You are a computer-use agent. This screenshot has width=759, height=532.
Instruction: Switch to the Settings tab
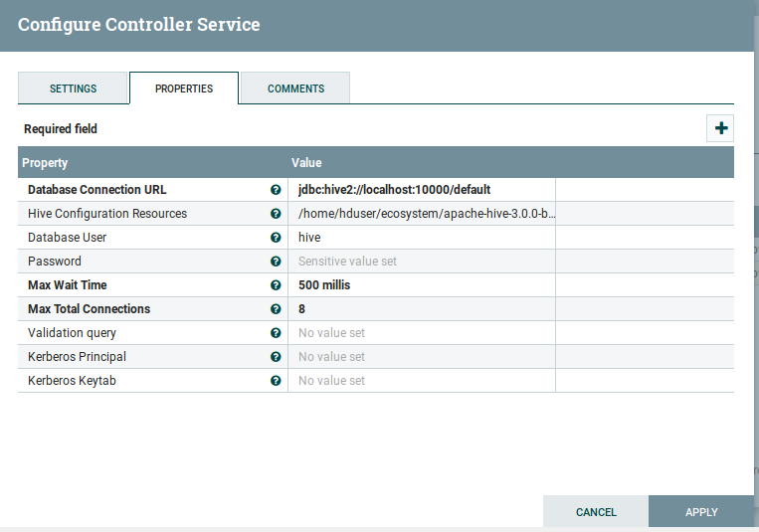[x=73, y=89]
